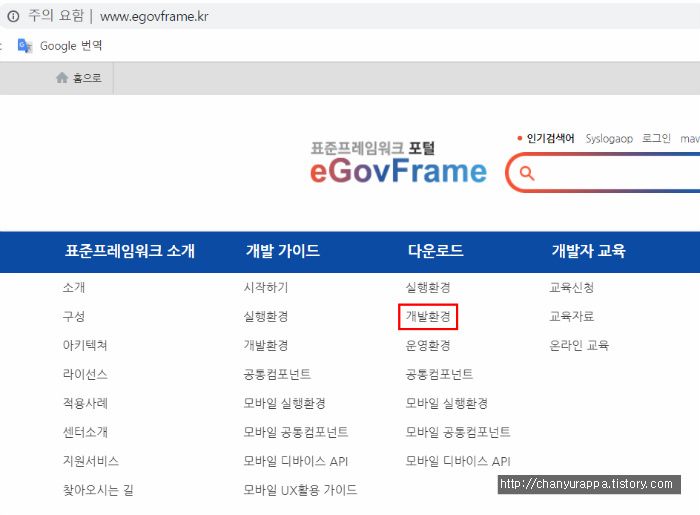Click the magnifier search icon
The width and height of the screenshot is (700, 515).
[x=527, y=173]
